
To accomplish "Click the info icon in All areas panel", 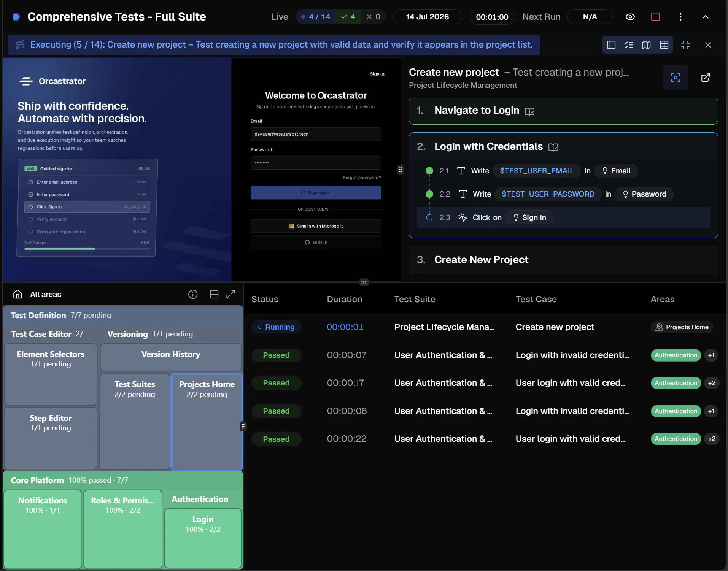I will (x=193, y=294).
